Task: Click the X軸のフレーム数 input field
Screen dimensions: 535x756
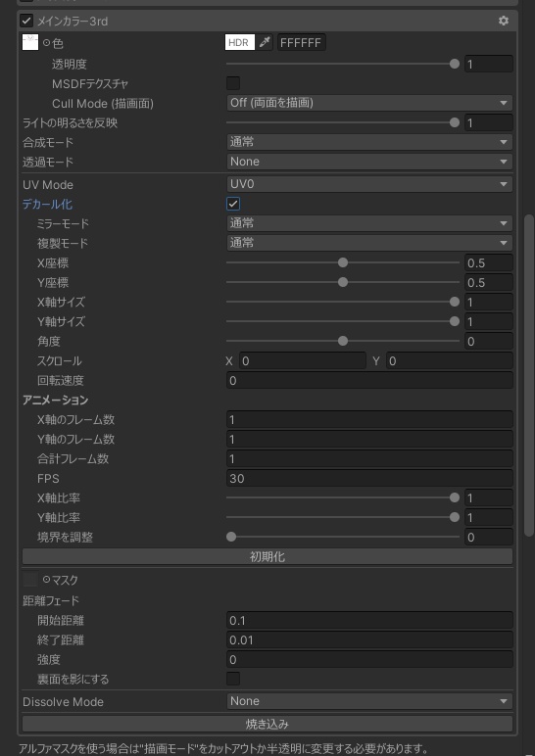Action: pyautogui.click(x=369, y=419)
